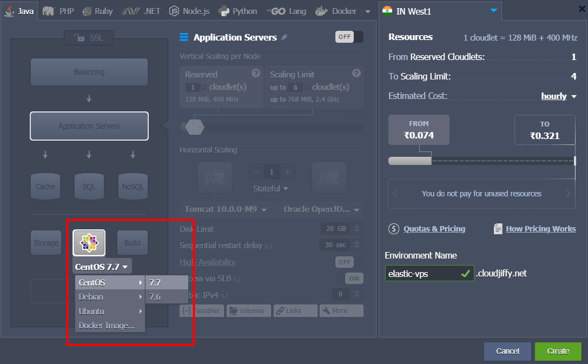The image size is (588, 364).
Task: Select Debian from the OS menu
Action: coord(90,296)
